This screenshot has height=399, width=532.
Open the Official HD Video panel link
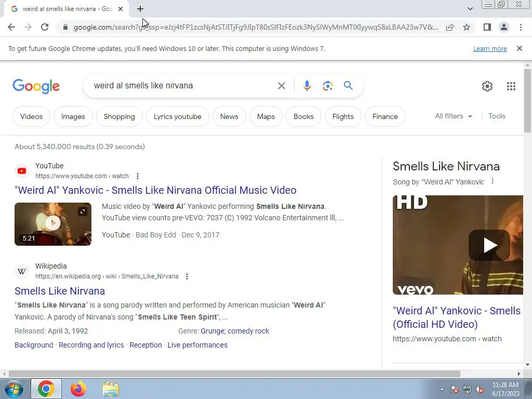click(x=456, y=317)
